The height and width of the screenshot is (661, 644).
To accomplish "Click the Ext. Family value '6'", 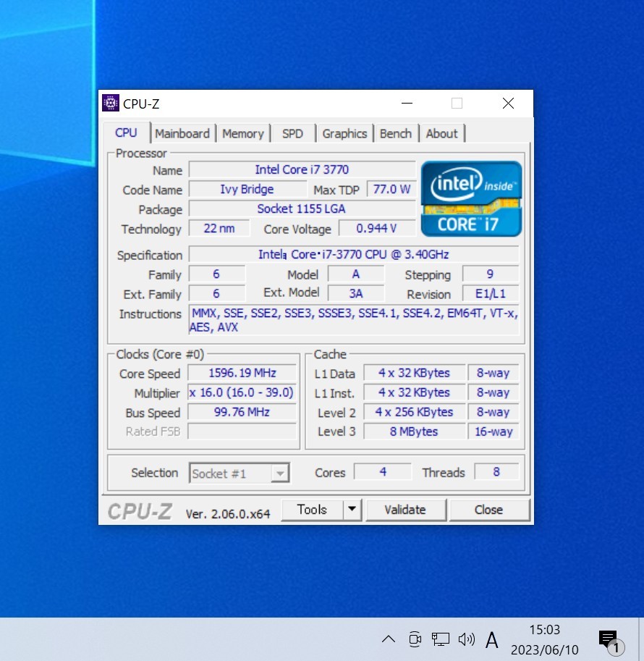I will coord(216,293).
